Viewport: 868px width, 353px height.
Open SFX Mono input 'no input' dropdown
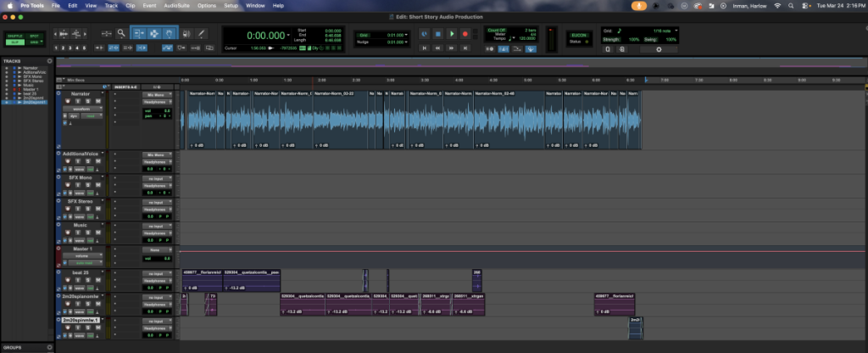(157, 178)
